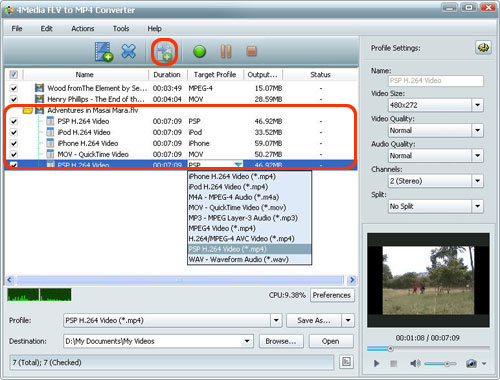The image size is (500, 380).
Task: Click the file icon of Henry Phillips row
Action: tap(39, 99)
